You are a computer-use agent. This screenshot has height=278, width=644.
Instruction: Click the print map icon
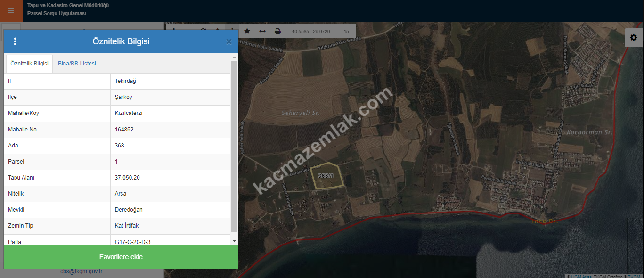tap(277, 31)
